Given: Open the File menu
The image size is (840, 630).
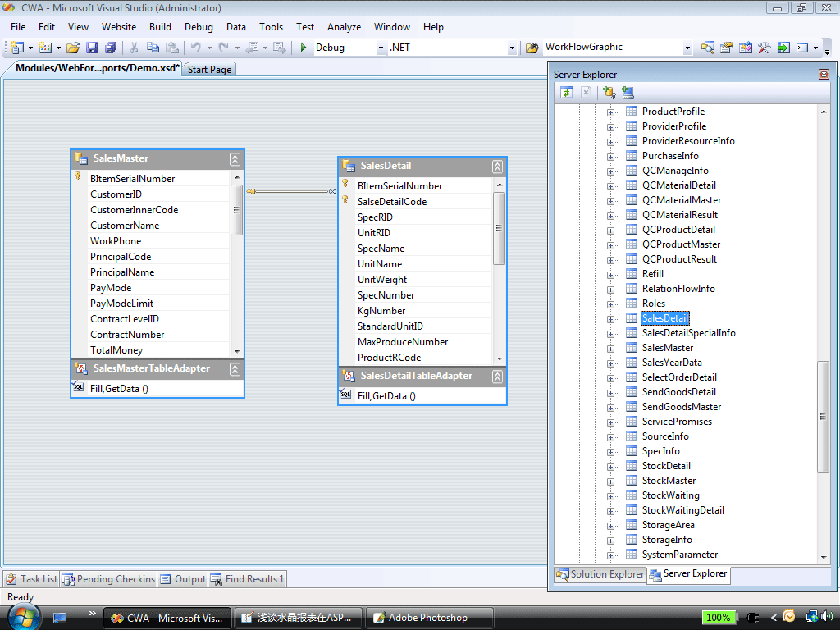Looking at the screenshot, I should 18,27.
